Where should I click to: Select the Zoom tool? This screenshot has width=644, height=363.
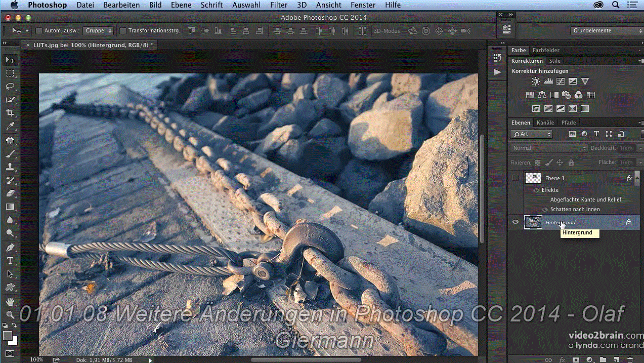point(10,314)
